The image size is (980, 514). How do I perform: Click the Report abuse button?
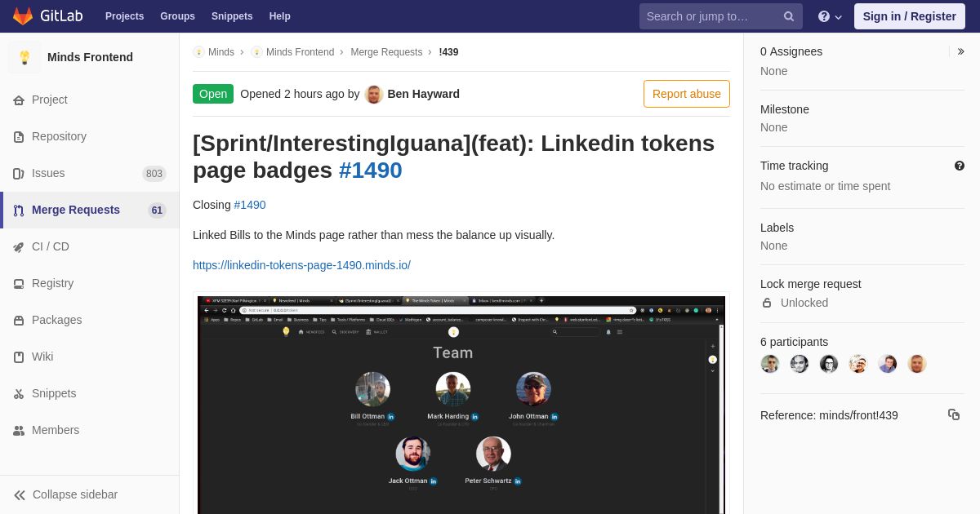(x=687, y=94)
